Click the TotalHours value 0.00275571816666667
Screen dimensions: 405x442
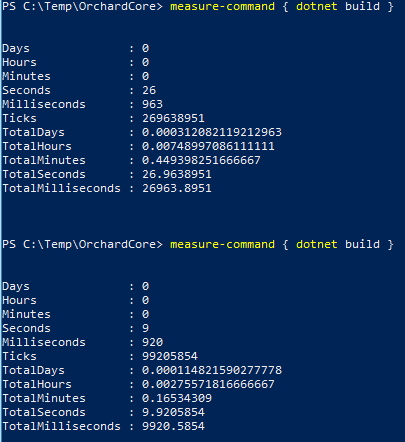[x=208, y=384]
